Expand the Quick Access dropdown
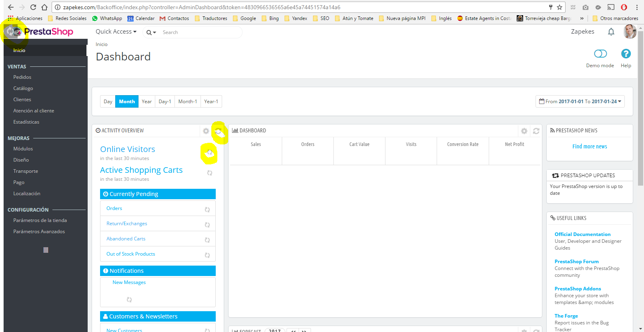The width and height of the screenshot is (644, 332). (116, 32)
